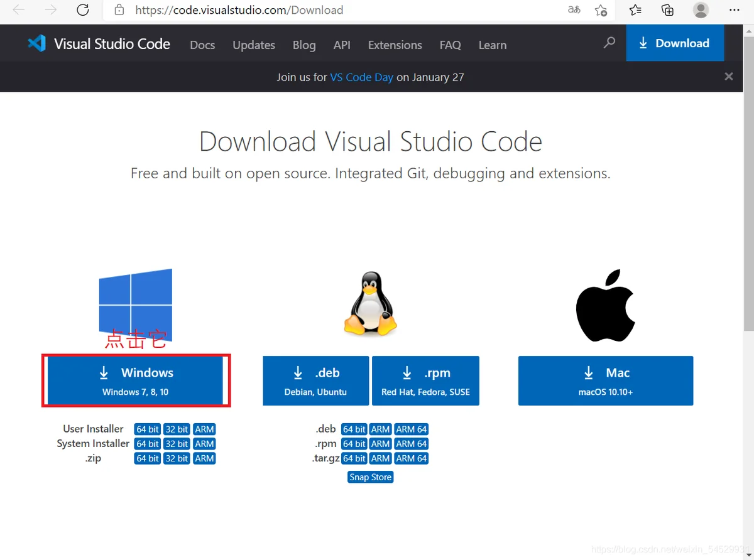754x560 pixels.
Task: Select System Installer 32 bit
Action: tap(177, 444)
